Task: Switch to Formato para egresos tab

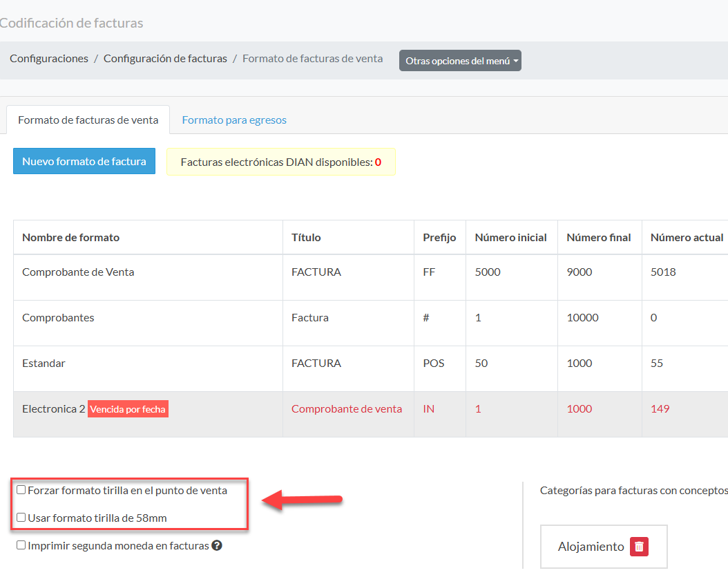Action: 234,120
